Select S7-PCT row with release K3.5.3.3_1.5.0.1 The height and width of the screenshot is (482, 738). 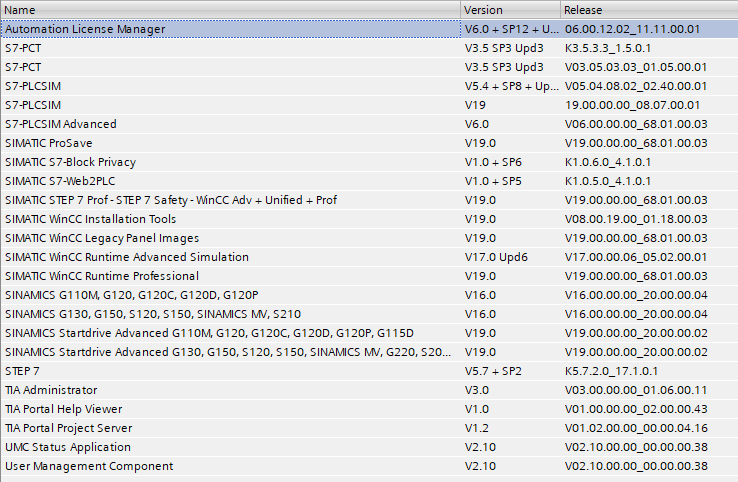point(369,48)
